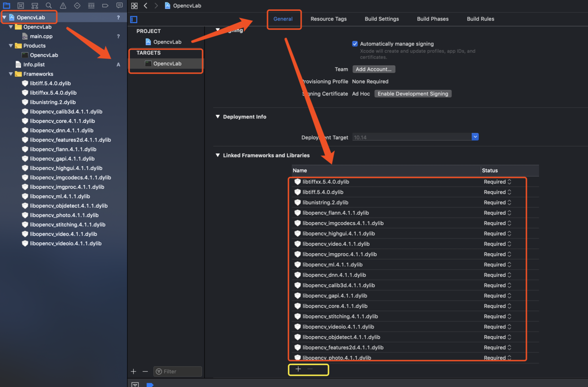The image size is (588, 387).
Task: Go forward with the right chevron
Action: [156, 6]
